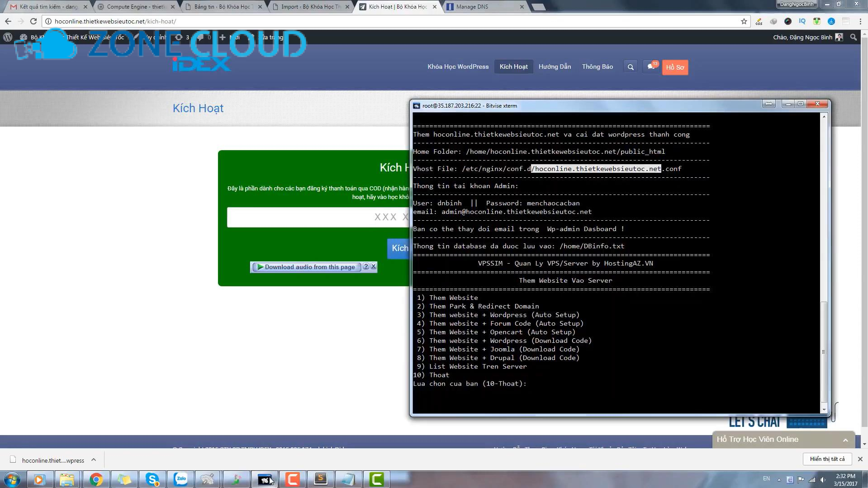
Task: Bookmark this page with the star icon
Action: [744, 21]
